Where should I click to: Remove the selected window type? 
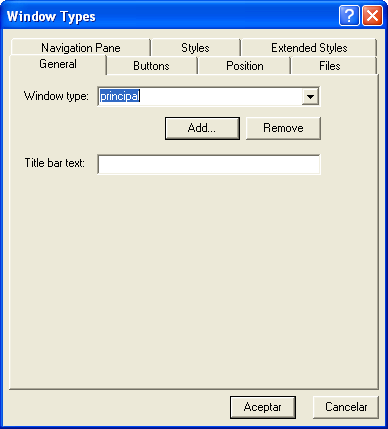(x=283, y=128)
